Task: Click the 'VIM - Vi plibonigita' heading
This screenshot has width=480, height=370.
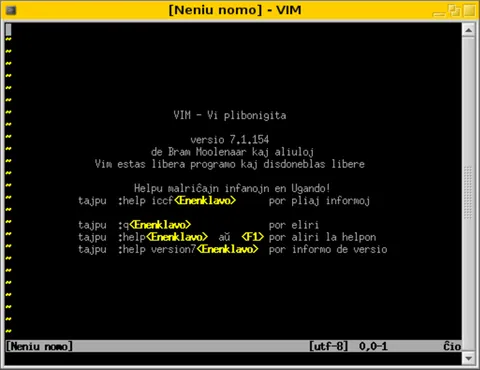Action: (x=230, y=115)
